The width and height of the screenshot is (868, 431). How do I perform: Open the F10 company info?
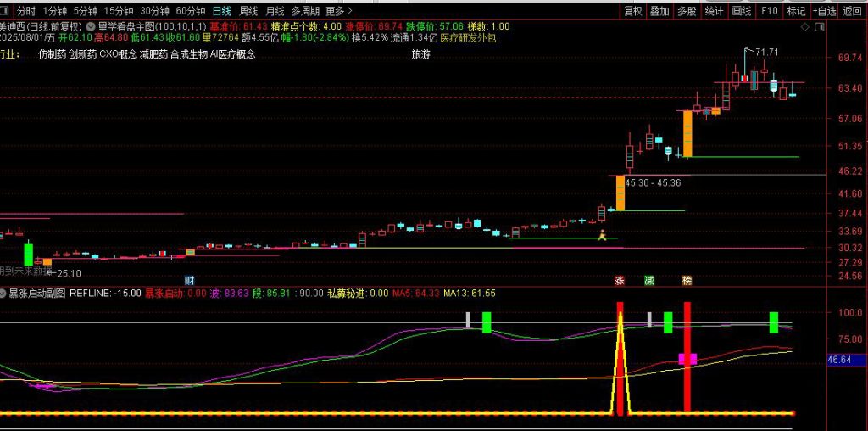(769, 11)
